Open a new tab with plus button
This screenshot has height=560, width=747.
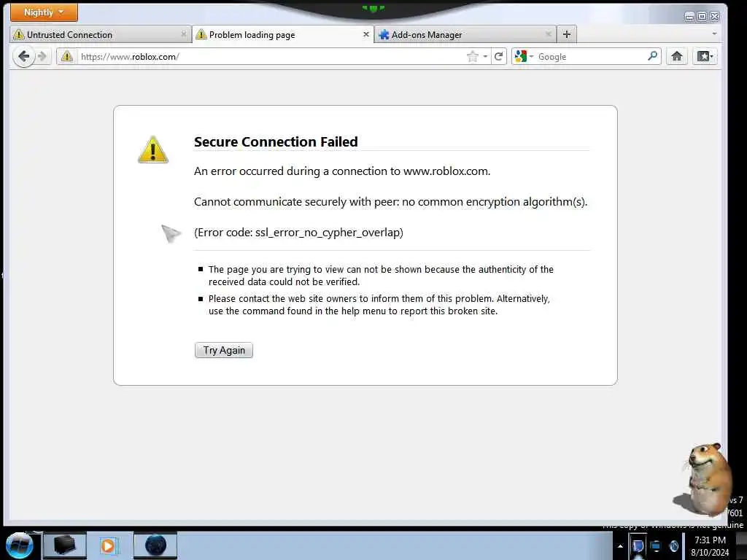566,34
